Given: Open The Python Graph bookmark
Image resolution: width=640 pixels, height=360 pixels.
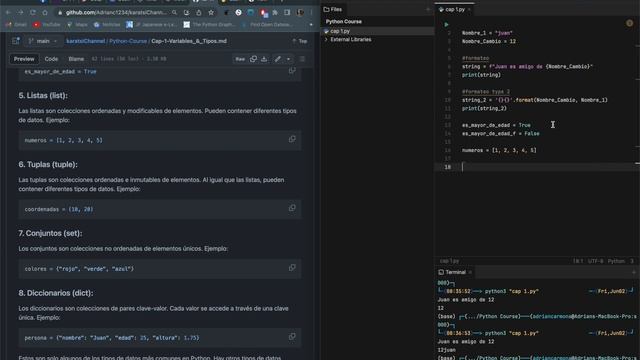Looking at the screenshot, I should [209, 24].
